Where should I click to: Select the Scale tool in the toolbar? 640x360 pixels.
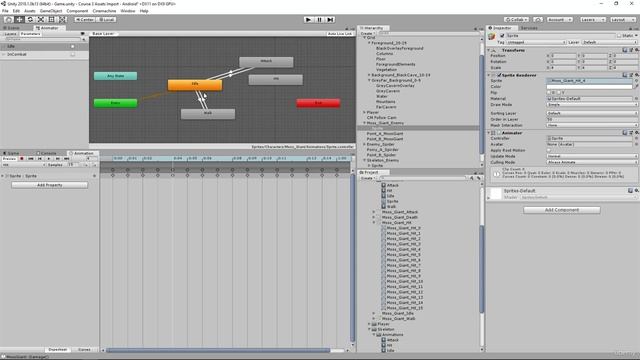[x=41, y=20]
